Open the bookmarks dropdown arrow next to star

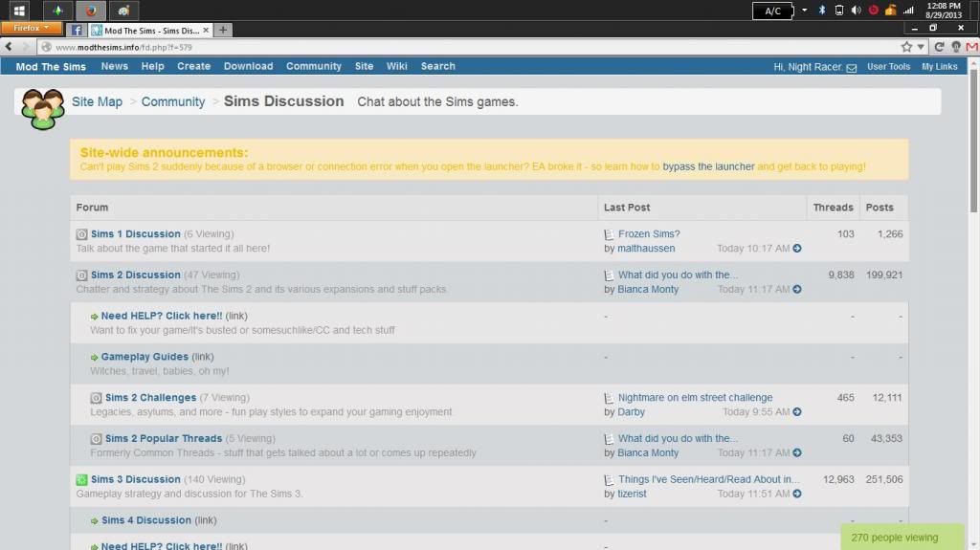point(921,47)
